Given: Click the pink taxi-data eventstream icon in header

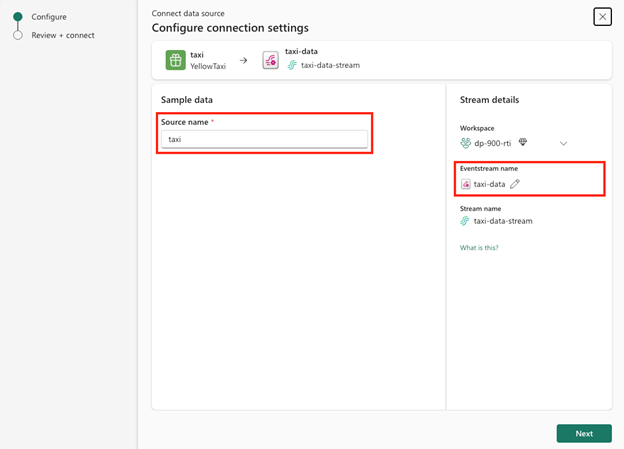Looking at the screenshot, I should (271, 60).
